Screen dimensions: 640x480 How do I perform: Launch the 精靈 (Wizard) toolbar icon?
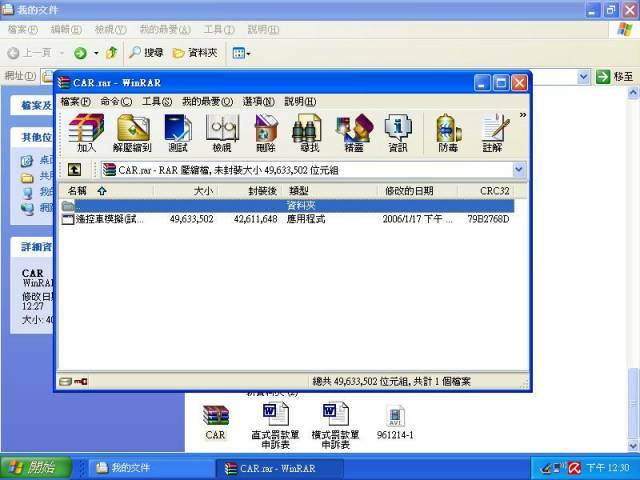[x=353, y=133]
